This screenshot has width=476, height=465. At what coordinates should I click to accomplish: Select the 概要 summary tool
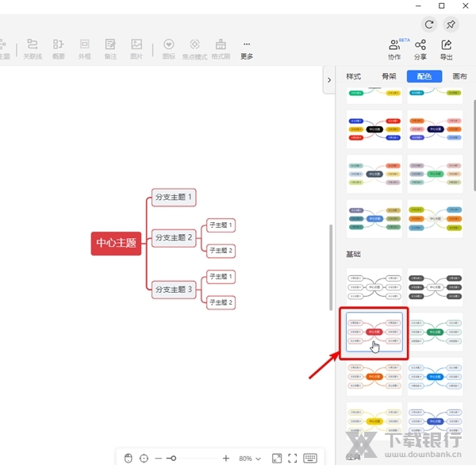coord(59,48)
